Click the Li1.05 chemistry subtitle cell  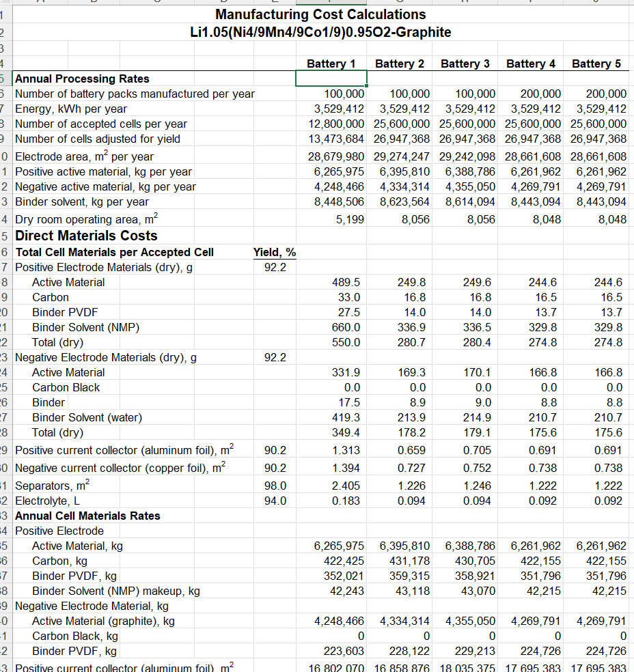[x=320, y=32]
